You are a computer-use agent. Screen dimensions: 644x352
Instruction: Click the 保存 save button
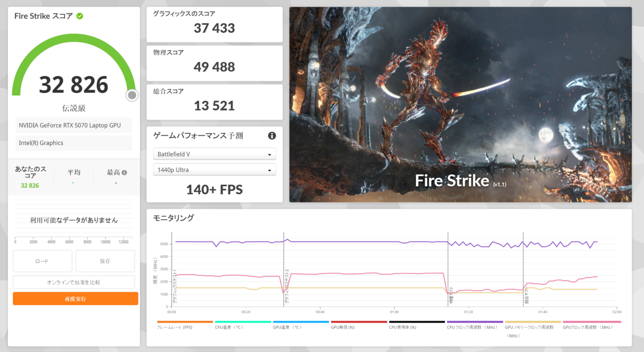[105, 261]
